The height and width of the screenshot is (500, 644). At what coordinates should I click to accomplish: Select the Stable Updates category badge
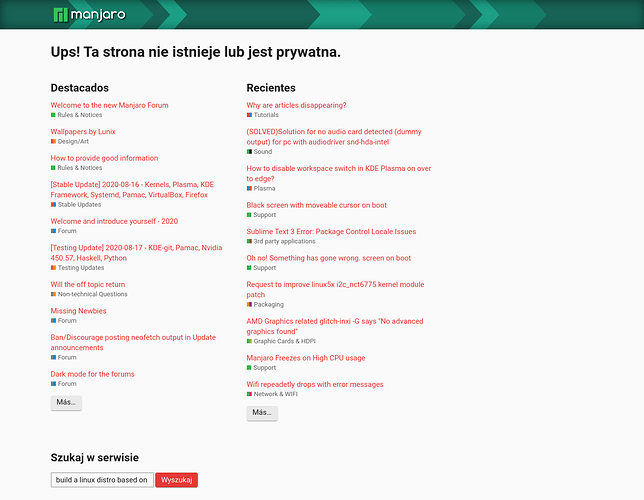point(76,205)
